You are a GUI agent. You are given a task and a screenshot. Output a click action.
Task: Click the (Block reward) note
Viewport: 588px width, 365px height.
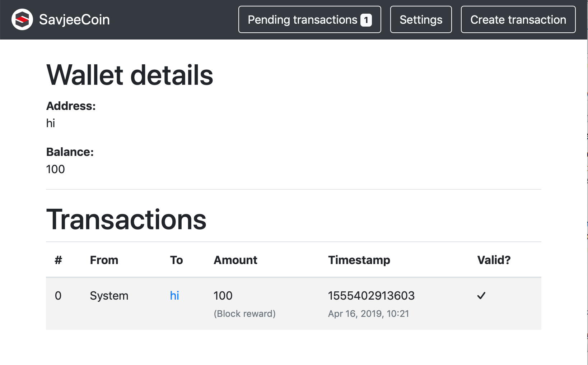tap(245, 314)
